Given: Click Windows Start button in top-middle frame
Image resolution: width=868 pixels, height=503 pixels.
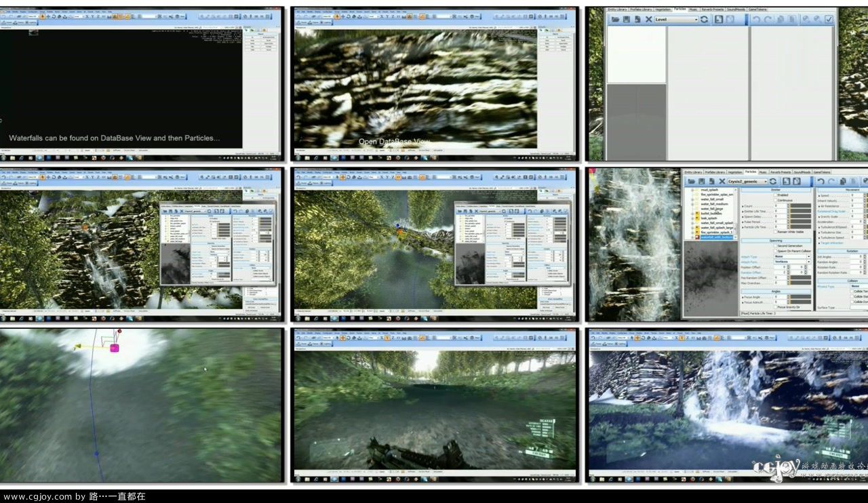Looking at the screenshot, I should pyautogui.click(x=298, y=158).
